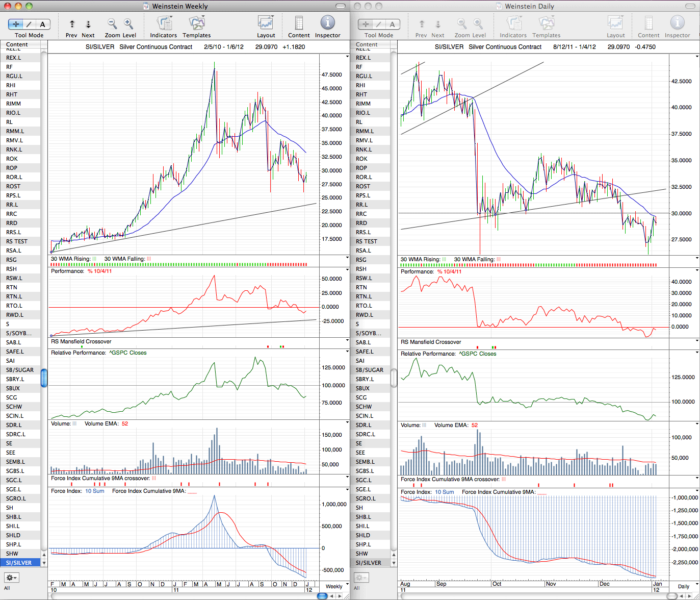Viewport: 700px width, 600px height.
Task: Open gear action menu in Weekly window
Action: tap(11, 578)
